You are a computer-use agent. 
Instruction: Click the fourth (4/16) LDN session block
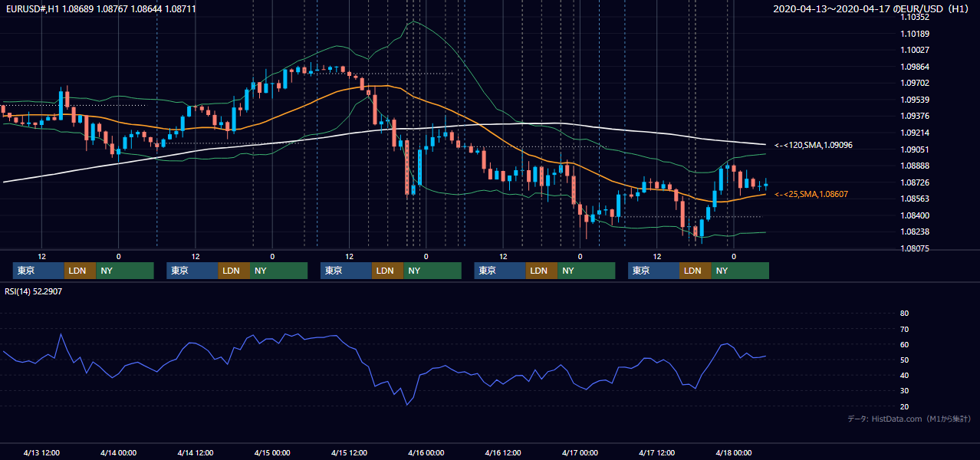coord(541,271)
